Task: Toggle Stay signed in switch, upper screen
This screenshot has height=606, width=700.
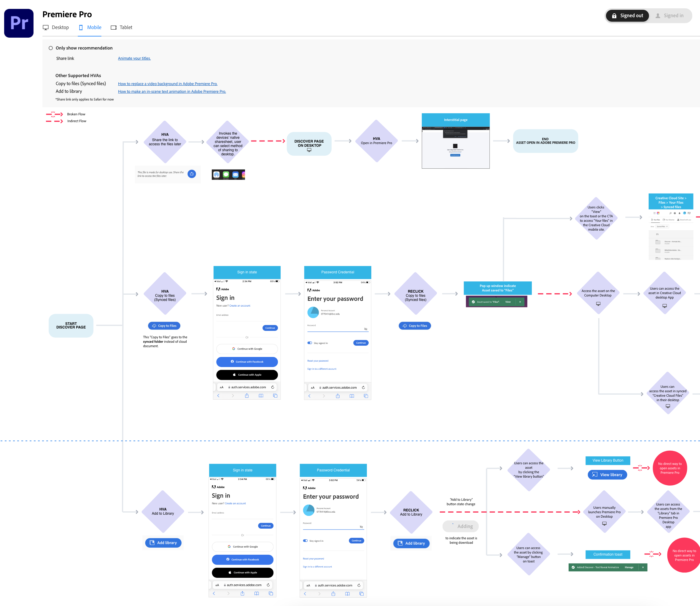Action: pos(310,343)
